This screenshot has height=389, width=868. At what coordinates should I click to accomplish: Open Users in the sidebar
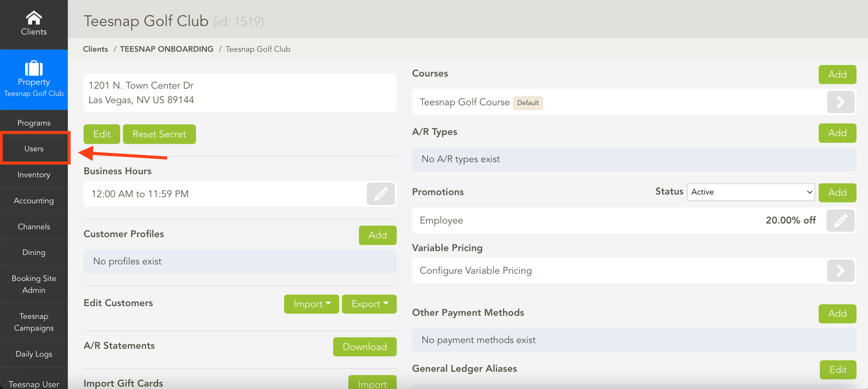[x=34, y=148]
